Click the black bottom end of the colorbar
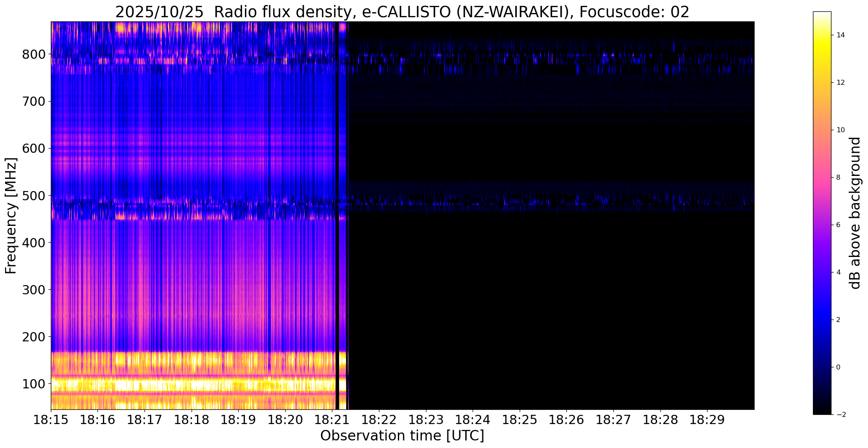Image resolution: width=868 pixels, height=448 pixels. (x=822, y=411)
